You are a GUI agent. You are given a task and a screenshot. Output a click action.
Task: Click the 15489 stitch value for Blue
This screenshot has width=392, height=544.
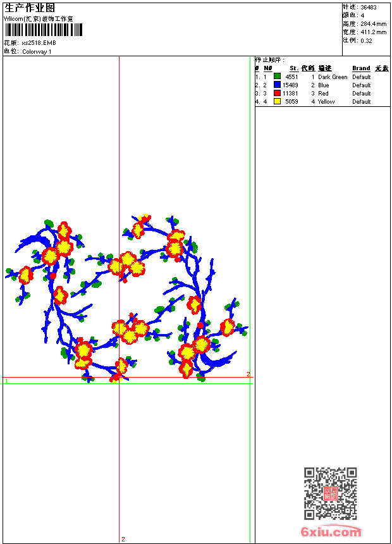coord(290,85)
